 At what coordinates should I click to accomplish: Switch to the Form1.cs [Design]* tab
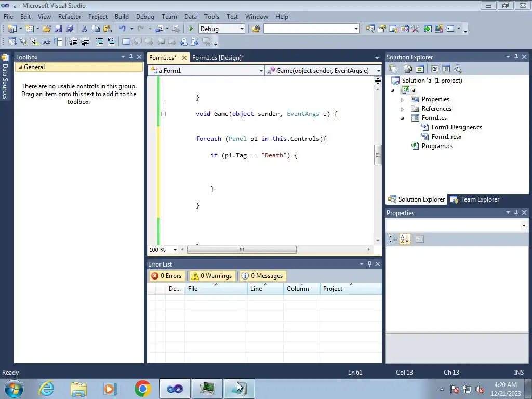(x=218, y=57)
